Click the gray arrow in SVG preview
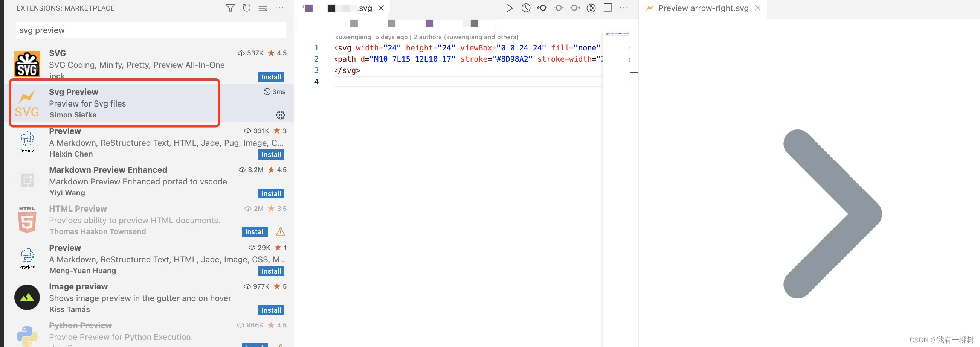 coord(832,214)
